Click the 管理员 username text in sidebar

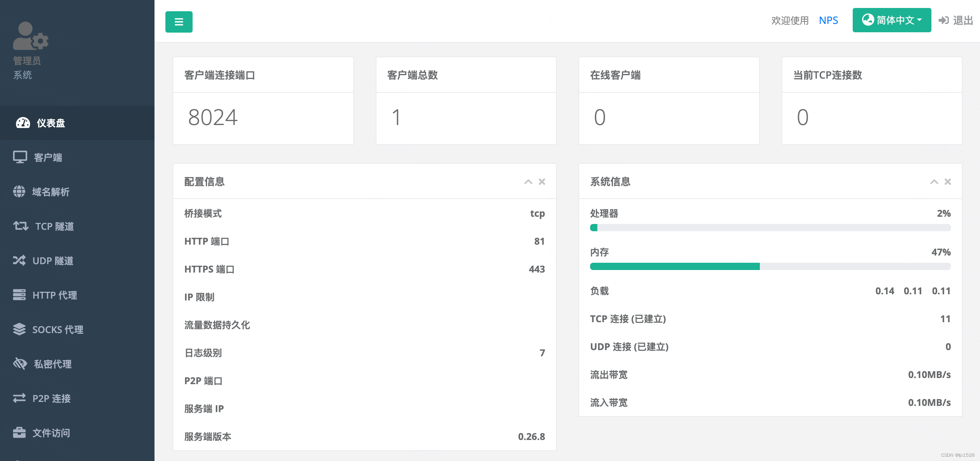26,61
